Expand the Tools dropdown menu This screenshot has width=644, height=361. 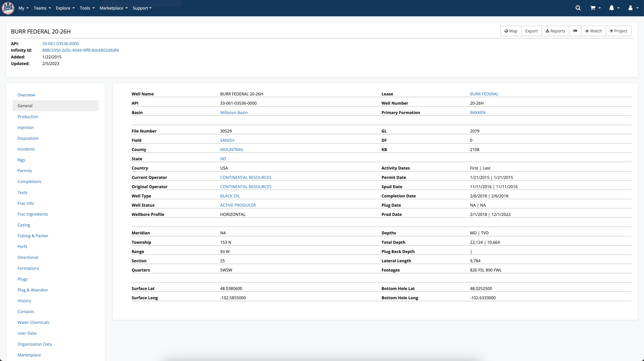point(87,8)
